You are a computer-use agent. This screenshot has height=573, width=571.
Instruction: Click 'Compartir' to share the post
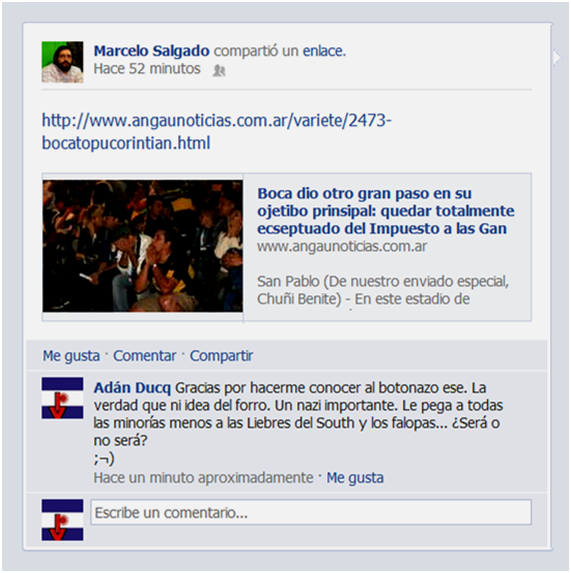[x=221, y=356]
